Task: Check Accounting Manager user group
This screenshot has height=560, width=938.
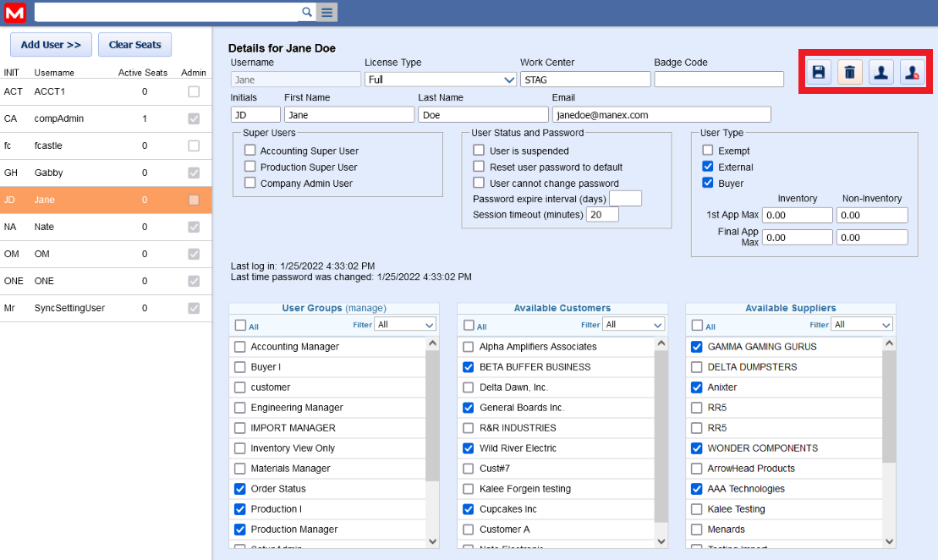Action: click(x=240, y=347)
